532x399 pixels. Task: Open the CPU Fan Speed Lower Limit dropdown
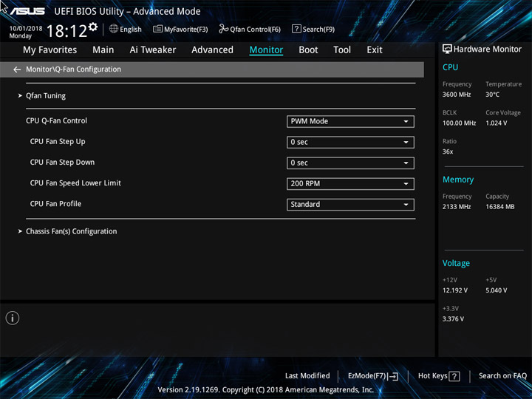coord(350,184)
